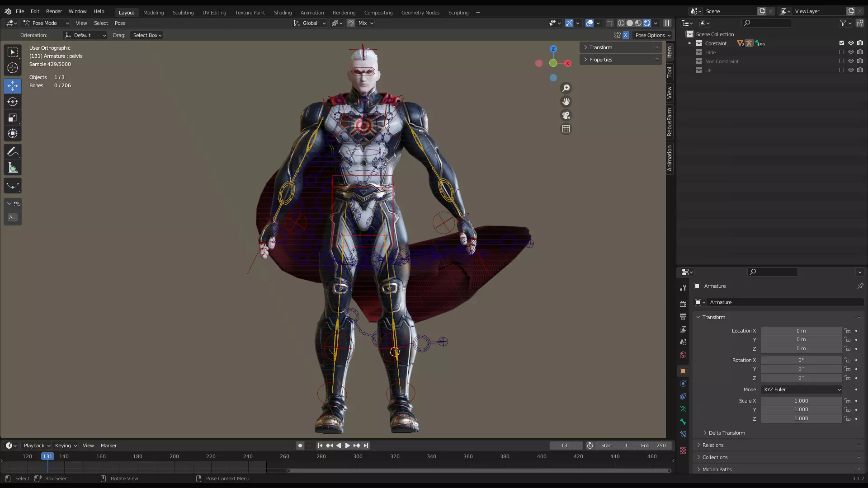Image resolution: width=868 pixels, height=488 pixels.
Task: Open the Object properties tab icon
Action: (x=683, y=371)
